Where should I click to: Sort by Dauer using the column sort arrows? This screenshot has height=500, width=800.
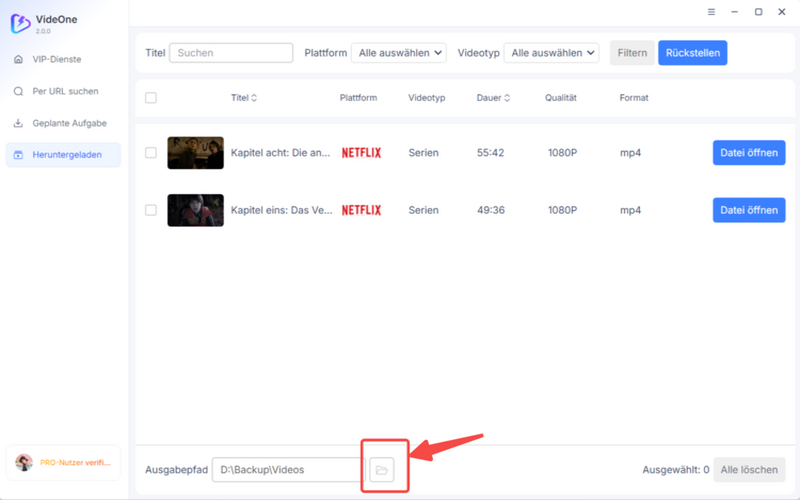pyautogui.click(x=507, y=98)
